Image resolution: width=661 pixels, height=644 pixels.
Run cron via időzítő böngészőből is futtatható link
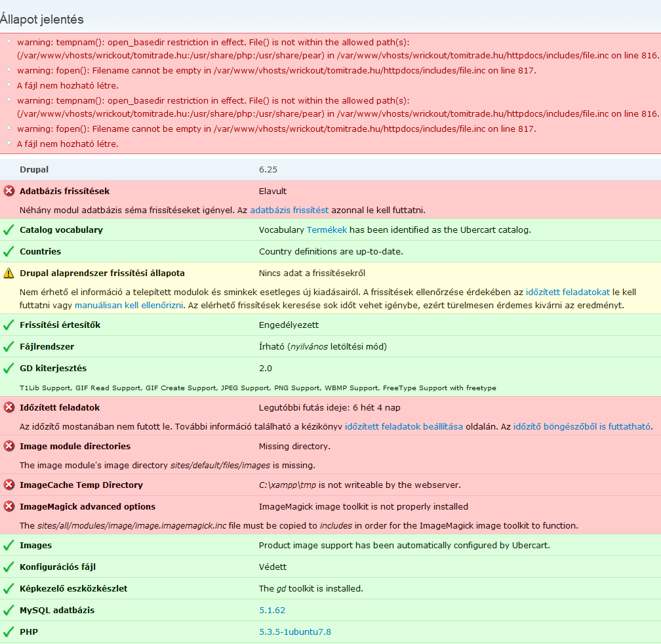point(582,426)
